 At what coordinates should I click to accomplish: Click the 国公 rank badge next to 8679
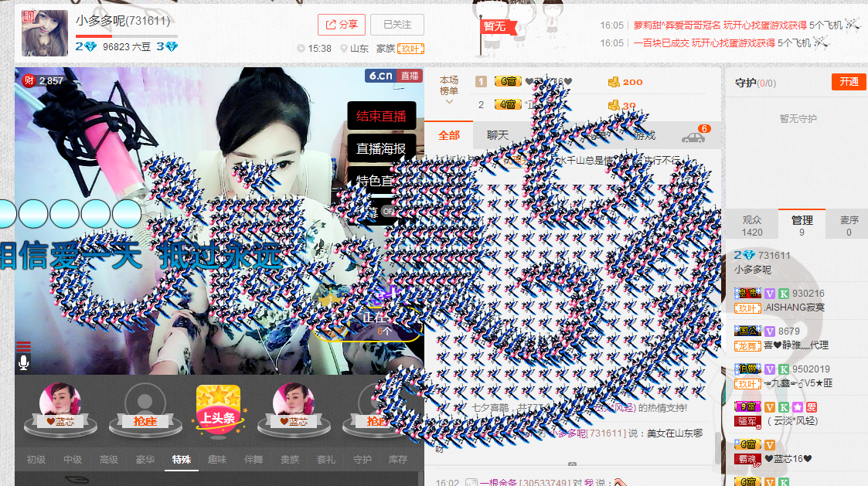[x=748, y=331]
